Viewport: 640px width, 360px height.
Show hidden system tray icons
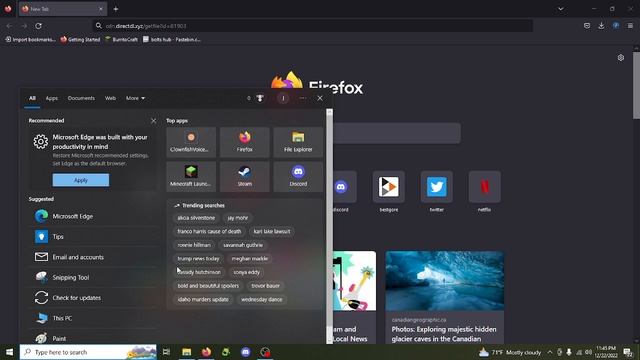pos(550,352)
